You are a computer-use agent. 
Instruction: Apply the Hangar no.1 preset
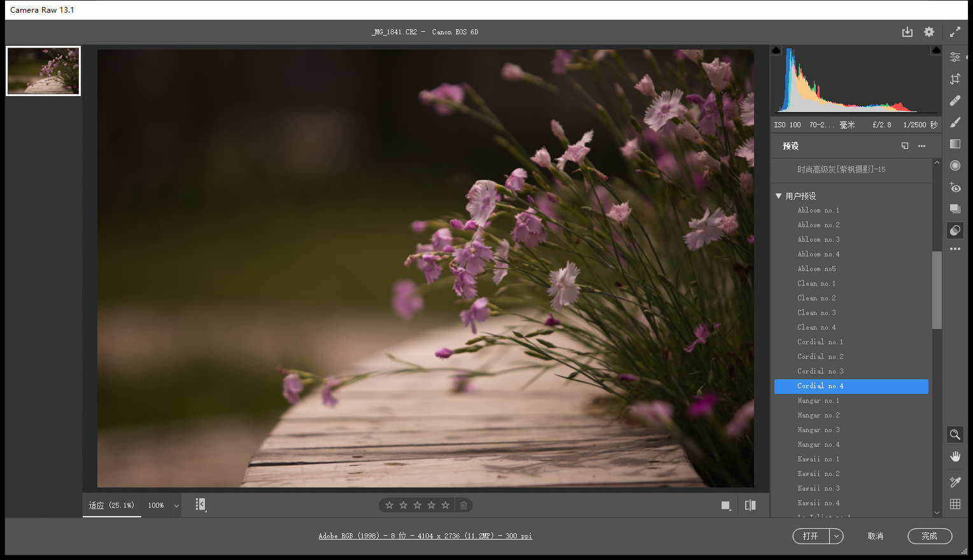818,401
